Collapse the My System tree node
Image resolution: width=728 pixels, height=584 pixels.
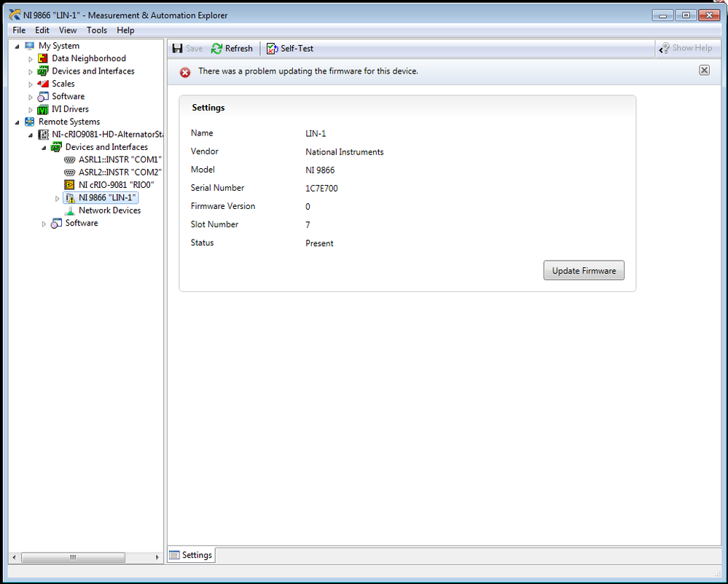17,46
